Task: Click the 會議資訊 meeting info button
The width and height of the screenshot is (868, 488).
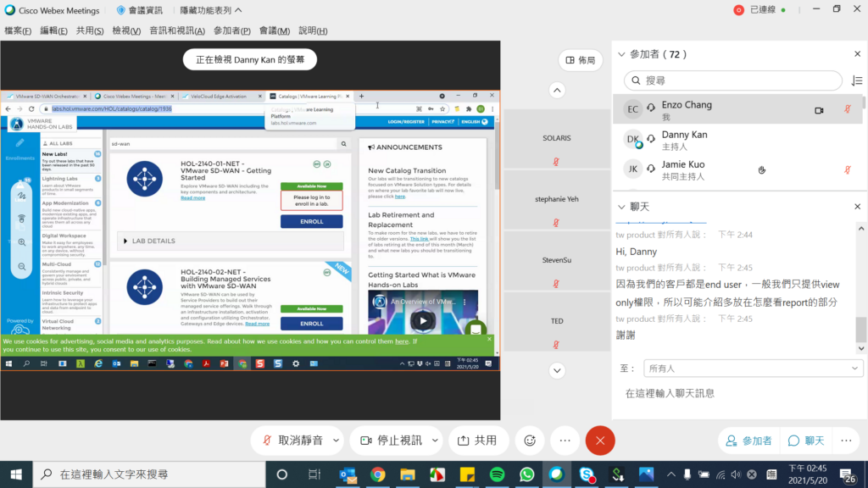Action: click(140, 10)
